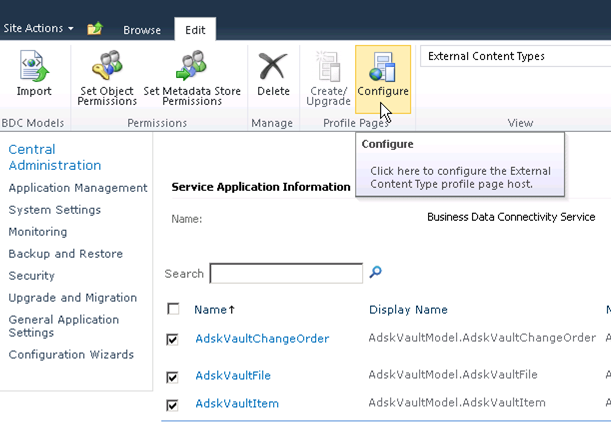The width and height of the screenshot is (611, 427).
Task: Toggle the select-all header checkbox
Action: (x=174, y=309)
